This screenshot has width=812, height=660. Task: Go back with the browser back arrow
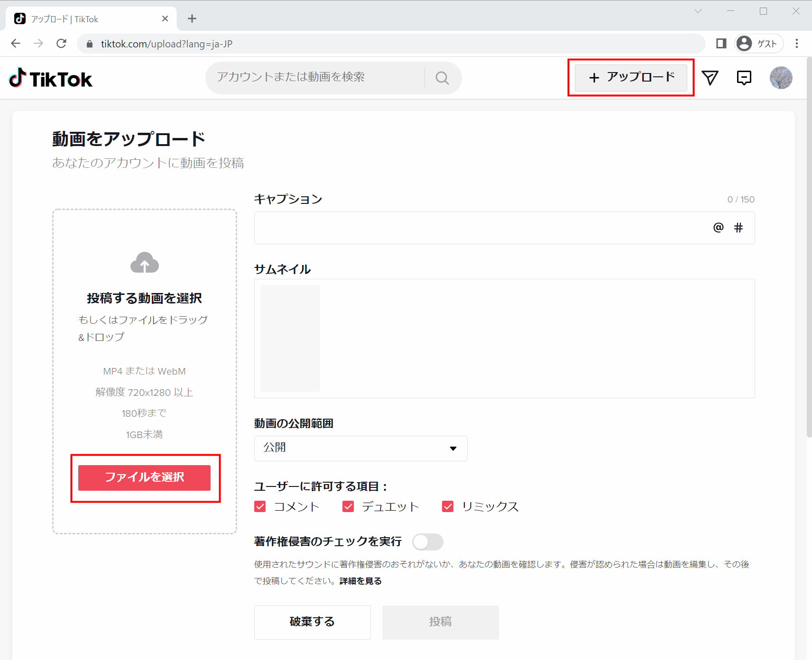16,44
